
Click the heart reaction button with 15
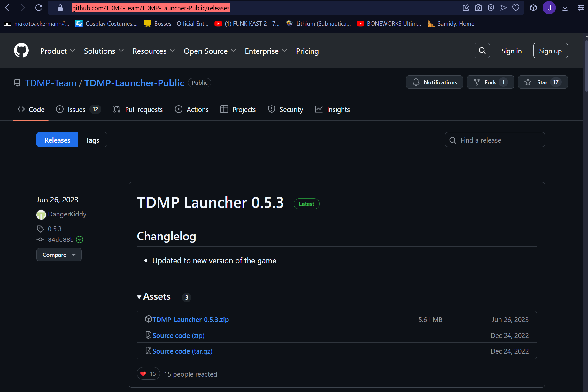coord(148,373)
